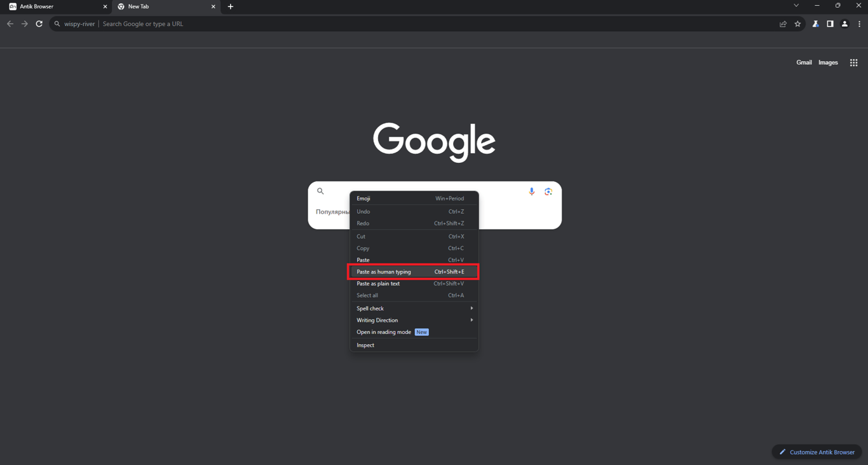The image size is (868, 465).
Task: Bookmark this tab with the star icon
Action: coord(797,24)
